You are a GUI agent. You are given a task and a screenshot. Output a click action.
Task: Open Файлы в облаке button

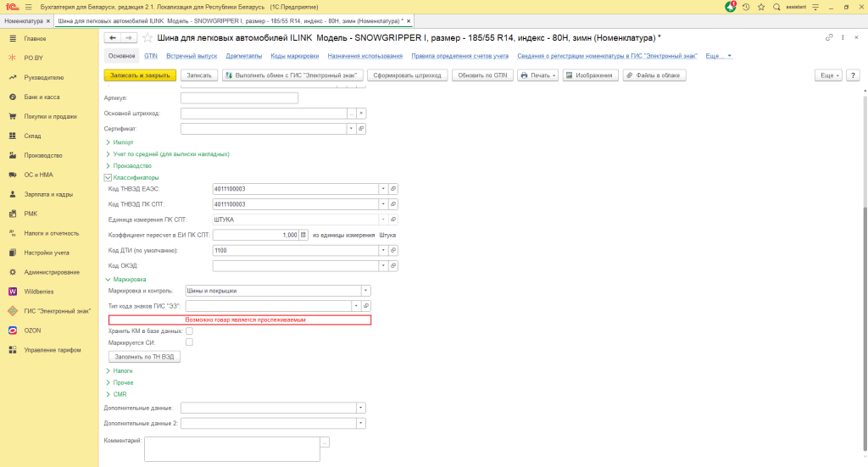654,75
